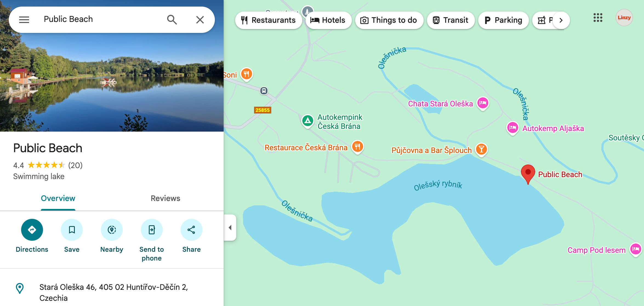Open the 20 reviews link
Screen dimensions: 644x306
click(75, 165)
